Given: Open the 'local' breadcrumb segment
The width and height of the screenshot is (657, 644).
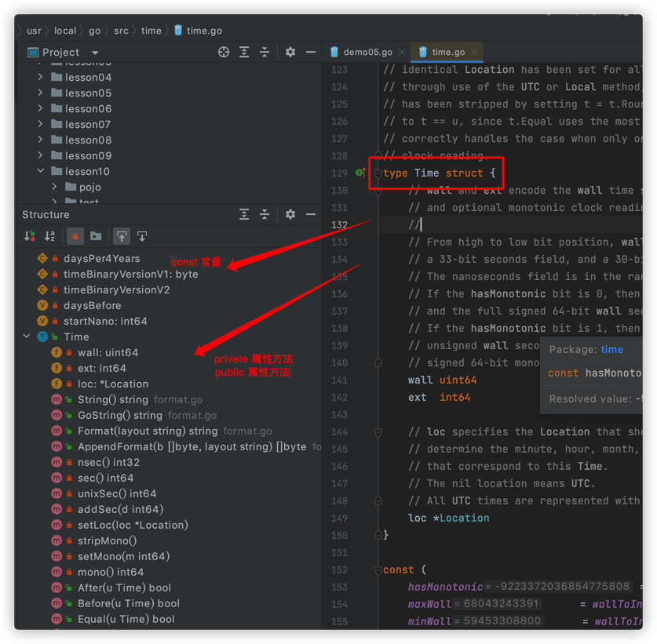Looking at the screenshot, I should click(x=65, y=31).
